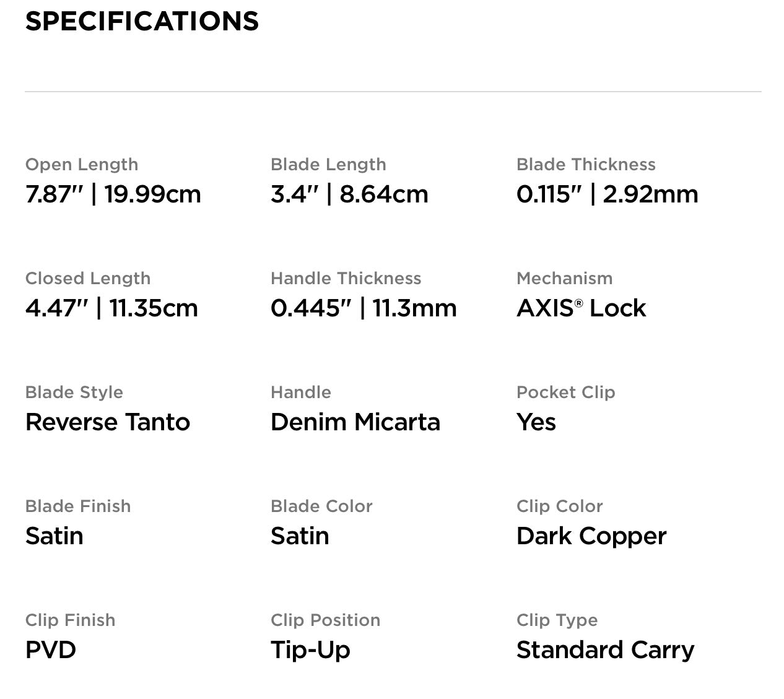Click the Dark Copper clip color text
The width and height of the screenshot is (784, 699).
591,536
